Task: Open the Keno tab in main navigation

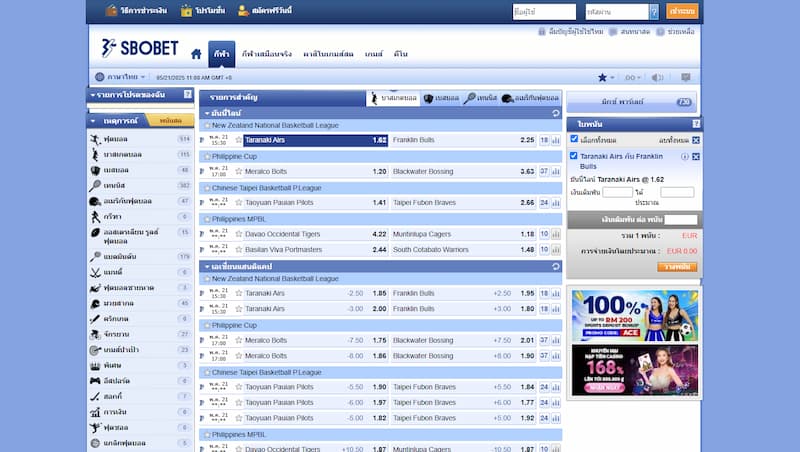Action: pos(401,54)
